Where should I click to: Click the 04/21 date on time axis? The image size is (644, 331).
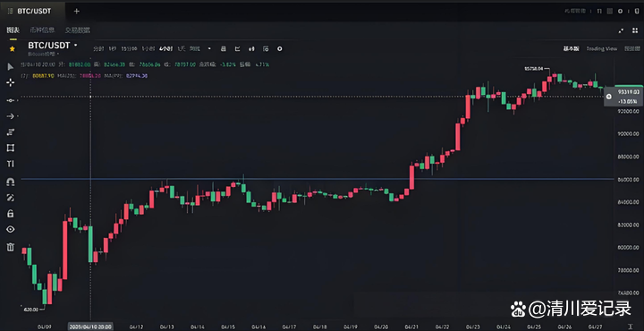tap(411, 327)
